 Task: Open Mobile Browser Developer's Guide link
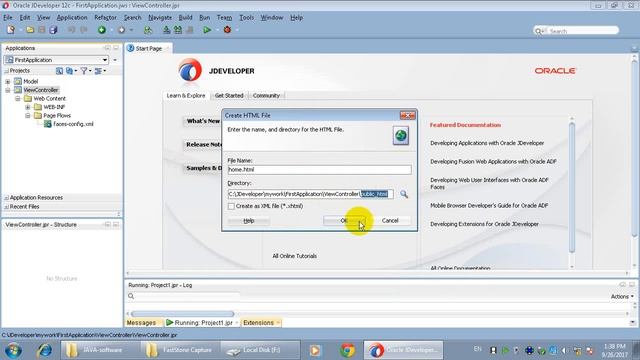(x=489, y=206)
